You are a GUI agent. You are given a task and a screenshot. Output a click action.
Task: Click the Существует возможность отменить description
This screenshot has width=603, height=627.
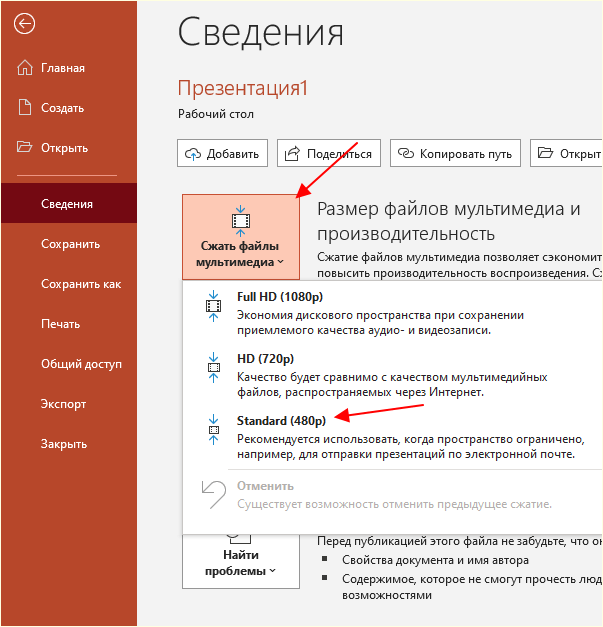coord(394,505)
